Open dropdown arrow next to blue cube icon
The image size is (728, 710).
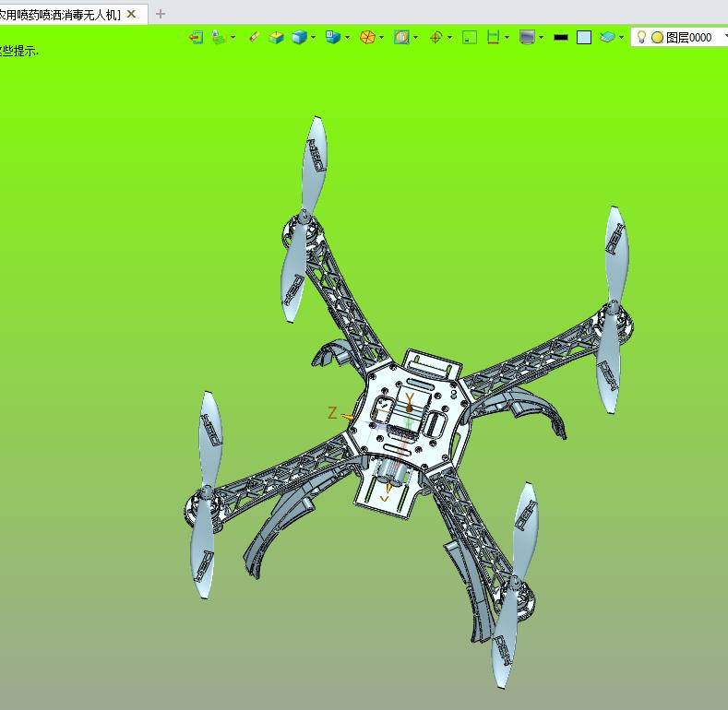[x=314, y=37]
